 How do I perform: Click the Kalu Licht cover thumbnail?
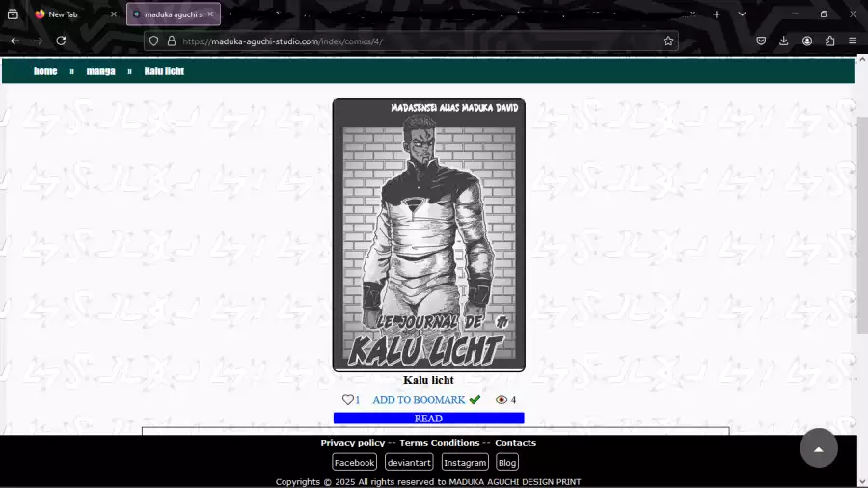428,234
